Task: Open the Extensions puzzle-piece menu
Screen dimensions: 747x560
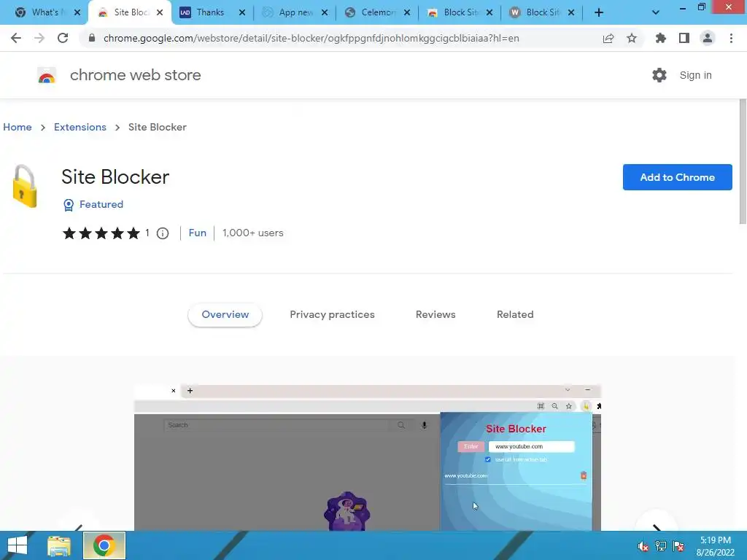Action: click(x=660, y=38)
